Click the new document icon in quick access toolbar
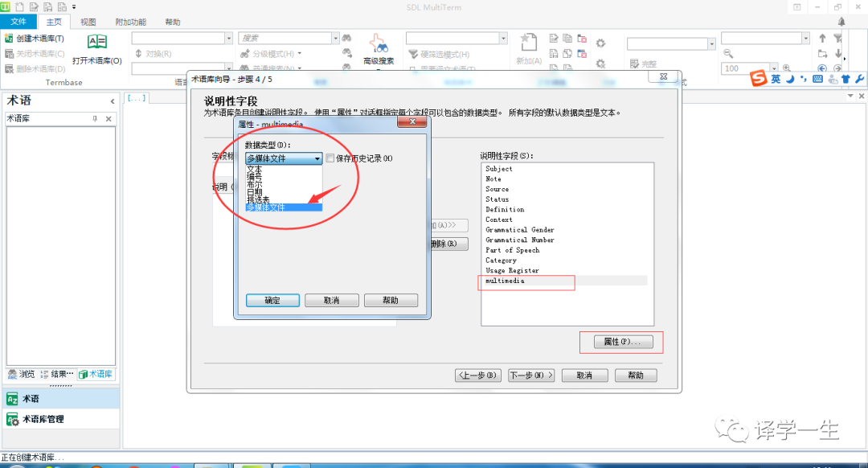The height and width of the screenshot is (468, 868). [20, 7]
